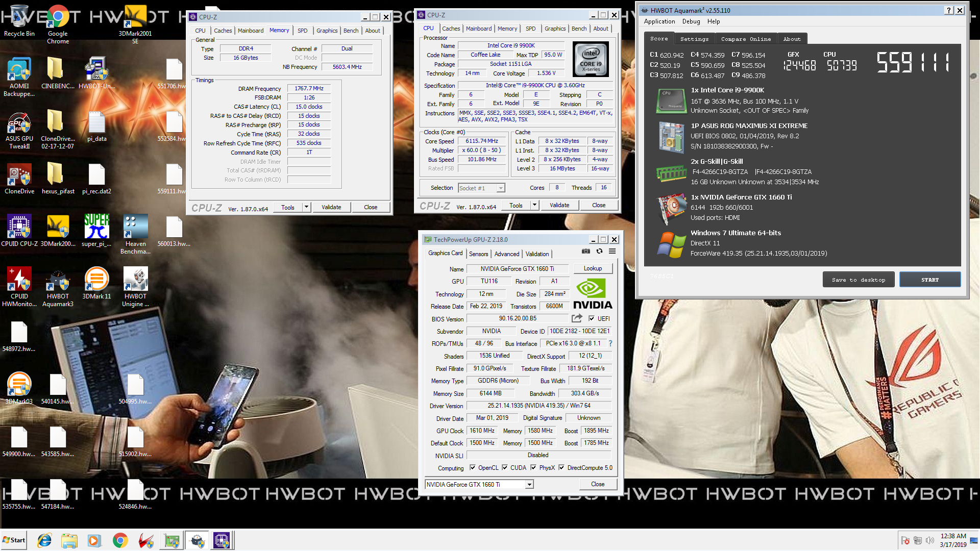This screenshot has width=980, height=551.
Task: Expand the Tools dropdown arrow in CPU-Z Memory window
Action: (x=306, y=207)
